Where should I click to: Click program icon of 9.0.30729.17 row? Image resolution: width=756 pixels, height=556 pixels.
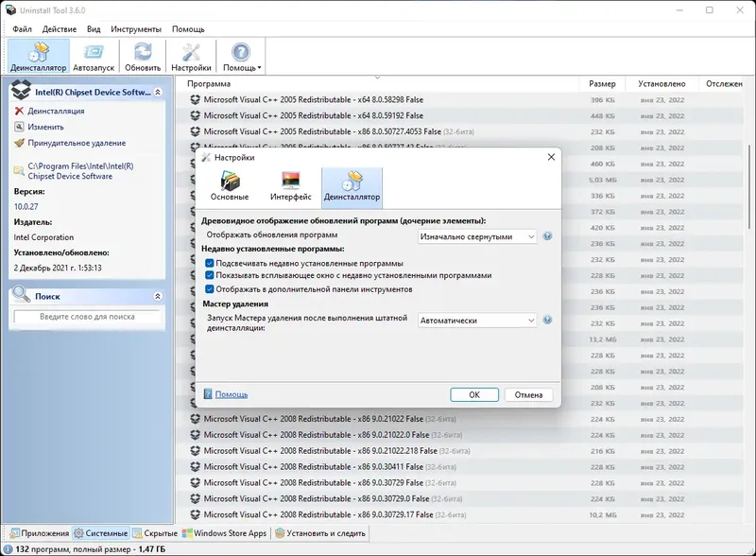[196, 514]
